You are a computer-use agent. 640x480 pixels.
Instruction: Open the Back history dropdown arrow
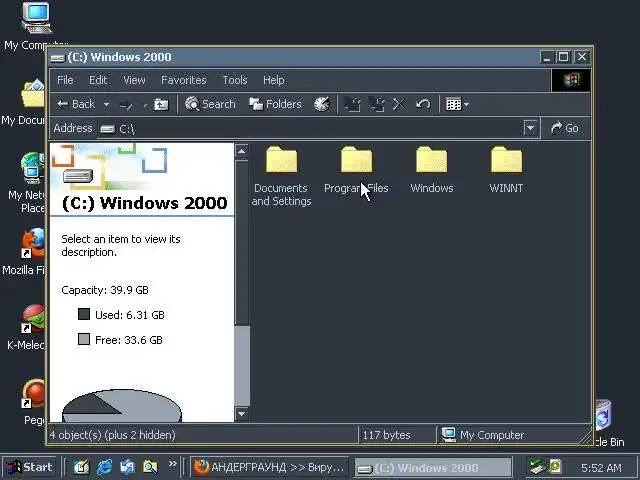pos(106,105)
